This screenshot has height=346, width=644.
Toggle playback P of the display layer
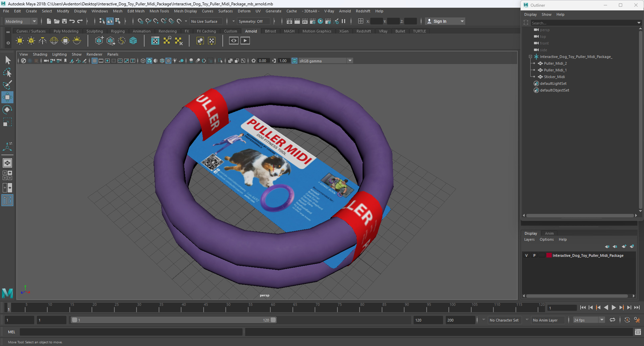534,255
